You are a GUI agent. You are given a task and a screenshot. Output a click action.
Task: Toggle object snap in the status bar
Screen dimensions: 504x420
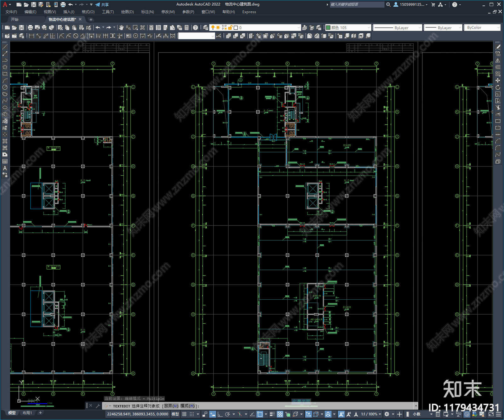(x=260, y=414)
